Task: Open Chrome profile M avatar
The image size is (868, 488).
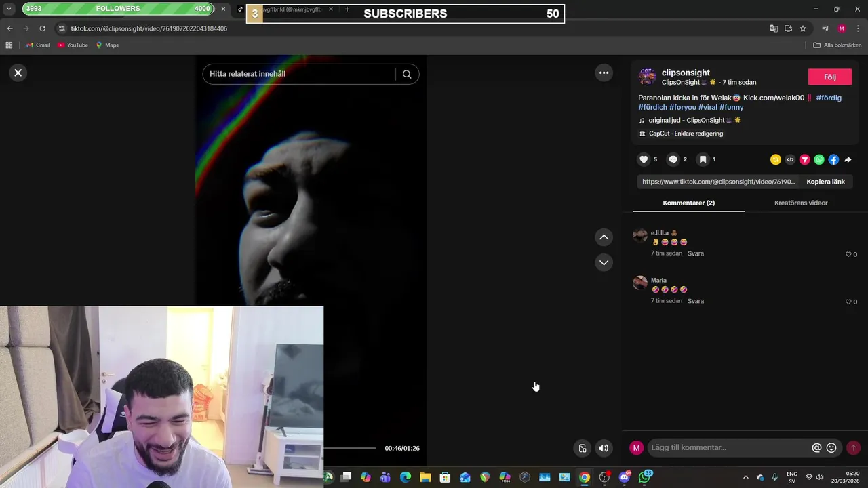Action: click(842, 28)
